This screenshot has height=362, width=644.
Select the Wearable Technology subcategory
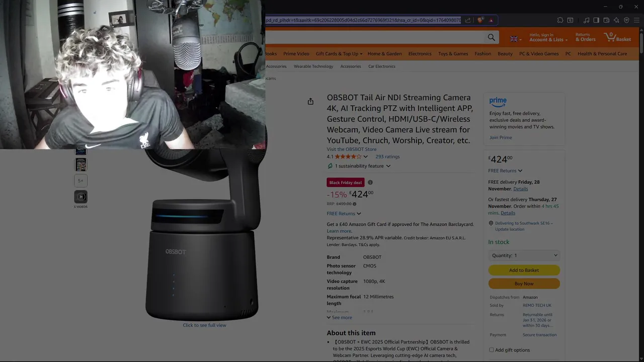313,66
